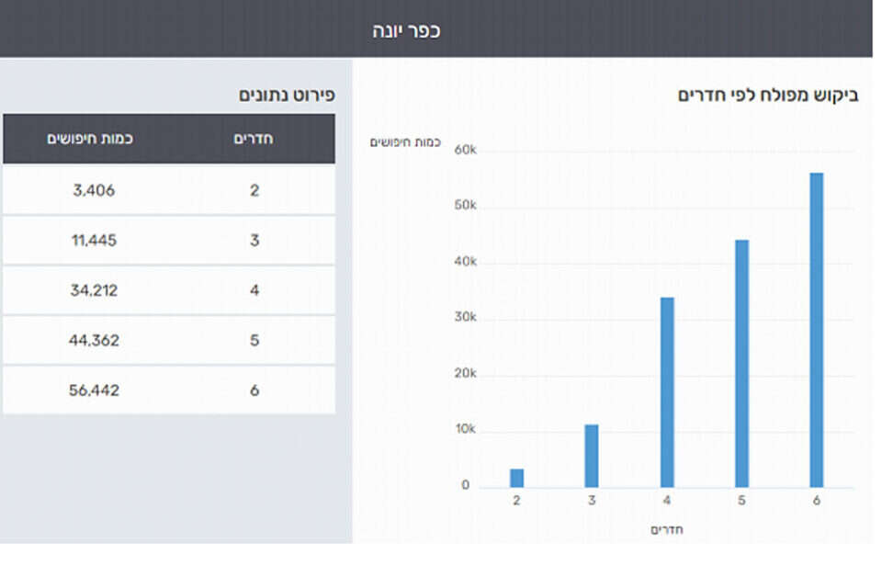This screenshot has width=882, height=588.
Task: Click the 56,442 value cell
Action: pyautogui.click(x=94, y=390)
